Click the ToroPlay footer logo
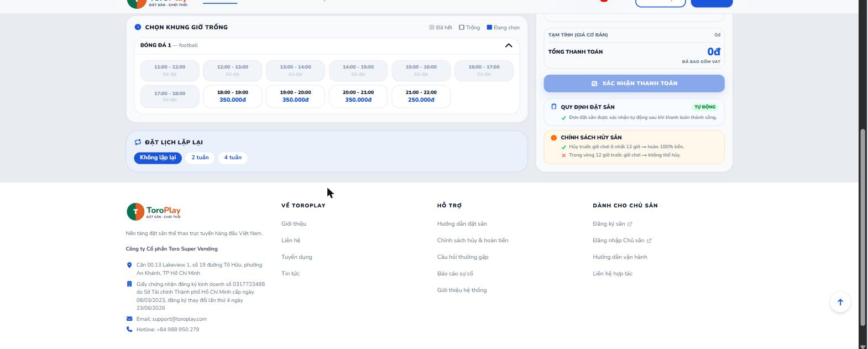This screenshot has width=868, height=349. coord(154,212)
